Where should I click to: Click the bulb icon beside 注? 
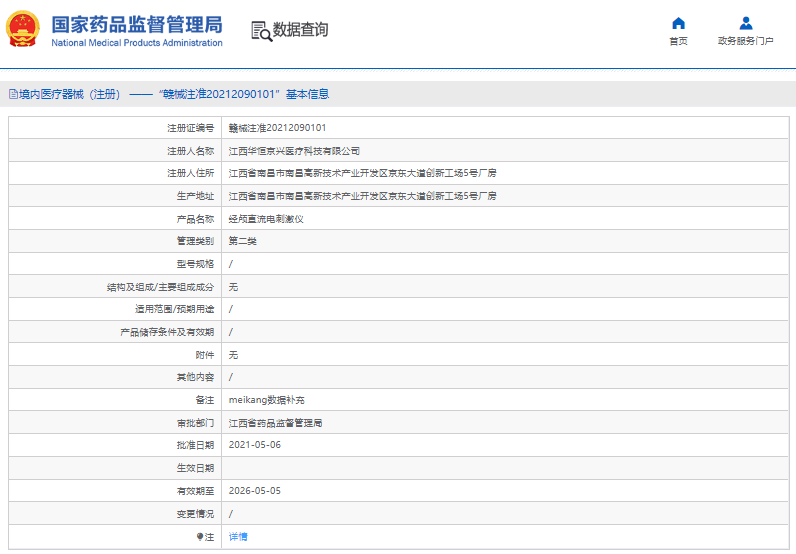point(200,537)
